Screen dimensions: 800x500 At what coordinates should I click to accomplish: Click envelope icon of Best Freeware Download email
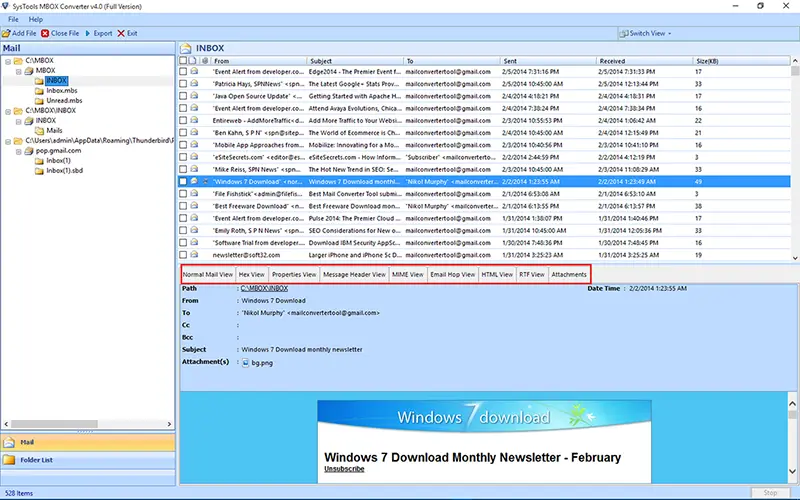[194, 206]
